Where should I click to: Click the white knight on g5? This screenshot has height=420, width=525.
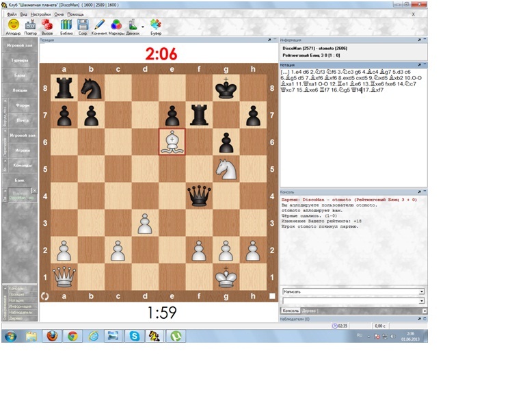click(226, 169)
